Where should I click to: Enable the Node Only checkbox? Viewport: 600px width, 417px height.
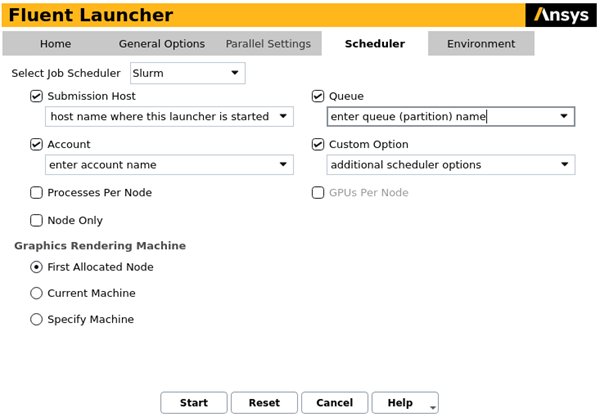[x=36, y=220]
